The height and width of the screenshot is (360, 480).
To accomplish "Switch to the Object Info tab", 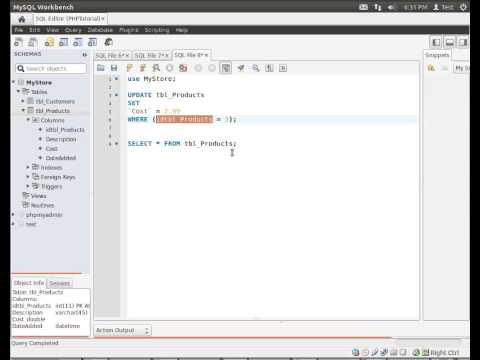I will pos(29,283).
